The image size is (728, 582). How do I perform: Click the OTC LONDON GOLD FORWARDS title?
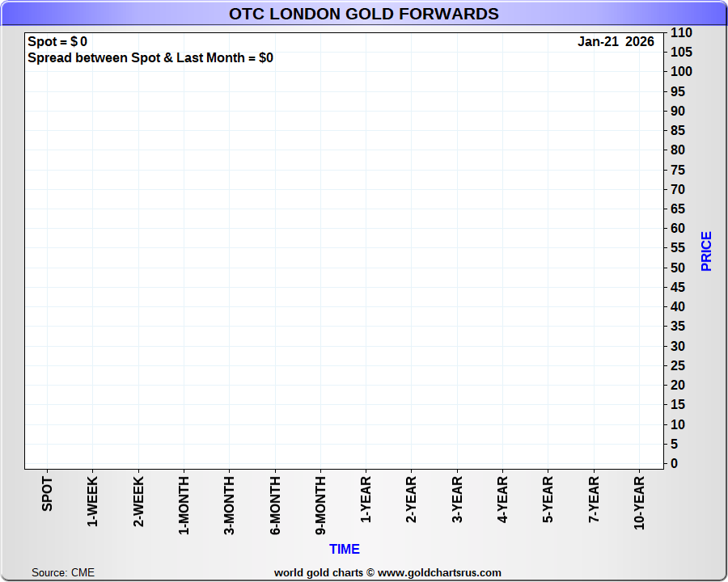pyautogui.click(x=363, y=14)
